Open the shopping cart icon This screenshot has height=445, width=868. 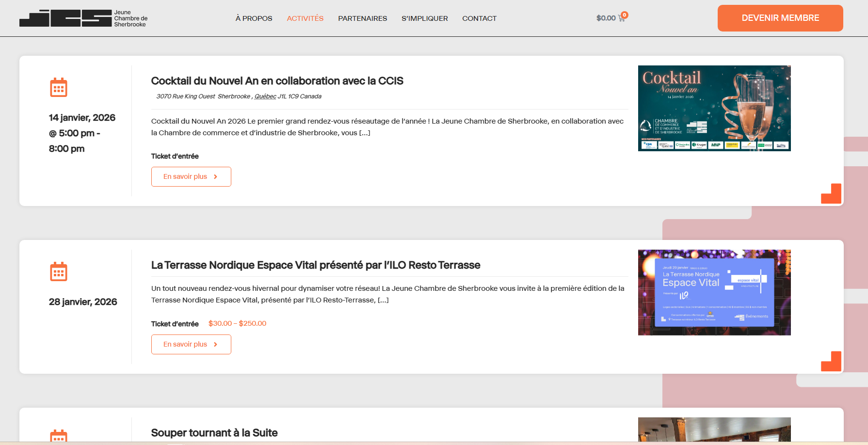(x=621, y=18)
